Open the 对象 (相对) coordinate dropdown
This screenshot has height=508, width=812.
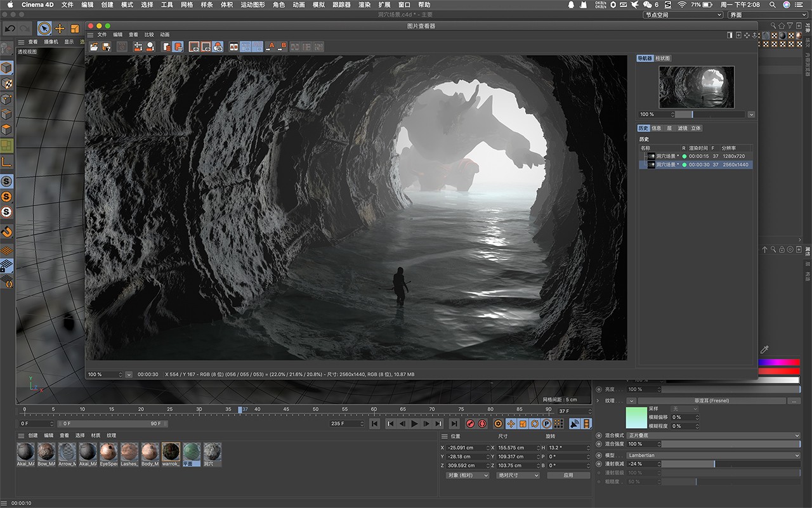[468, 475]
